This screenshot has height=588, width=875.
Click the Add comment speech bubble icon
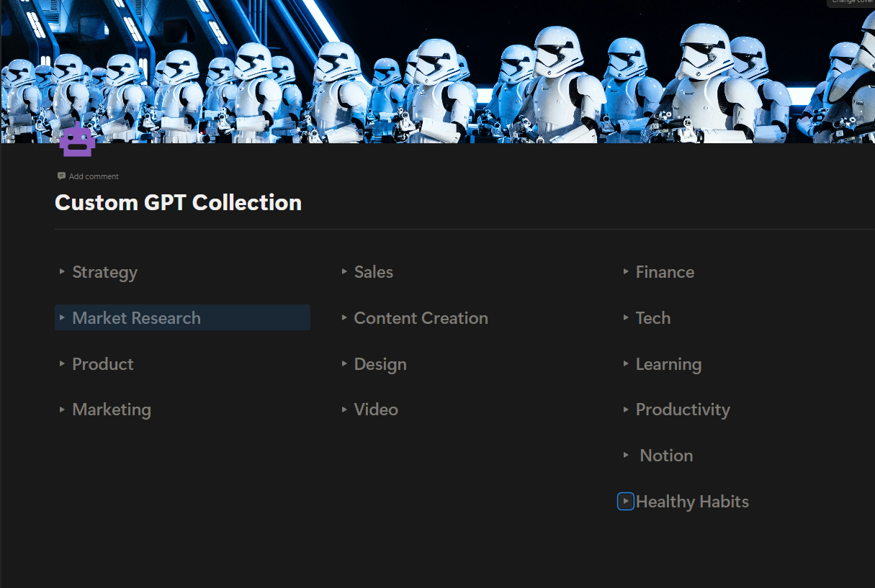(x=60, y=176)
